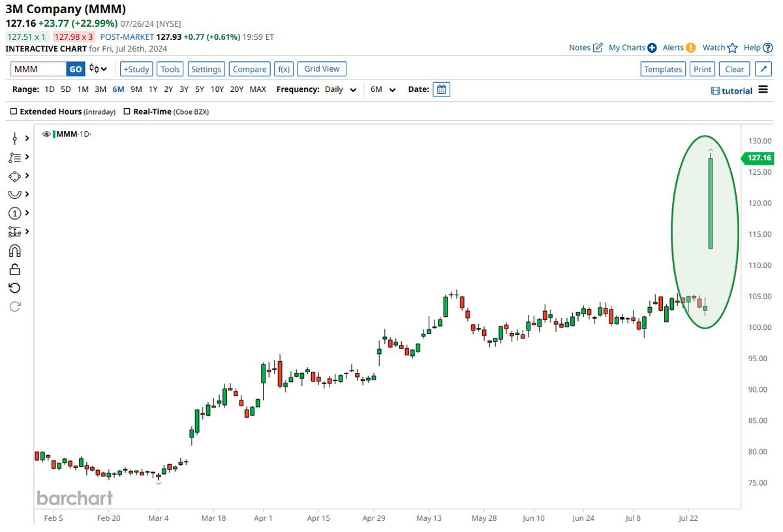Image resolution: width=783 pixels, height=532 pixels.
Task: Select the 10Y range
Action: 217,89
